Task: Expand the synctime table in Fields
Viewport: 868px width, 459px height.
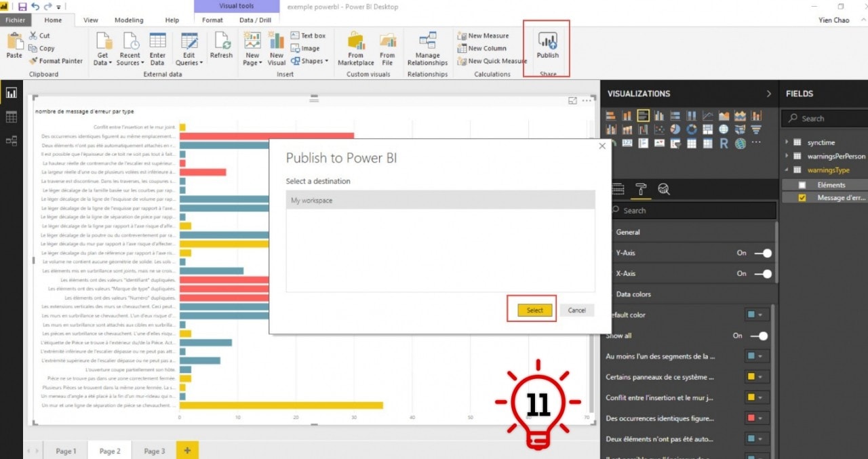Action: [x=787, y=142]
